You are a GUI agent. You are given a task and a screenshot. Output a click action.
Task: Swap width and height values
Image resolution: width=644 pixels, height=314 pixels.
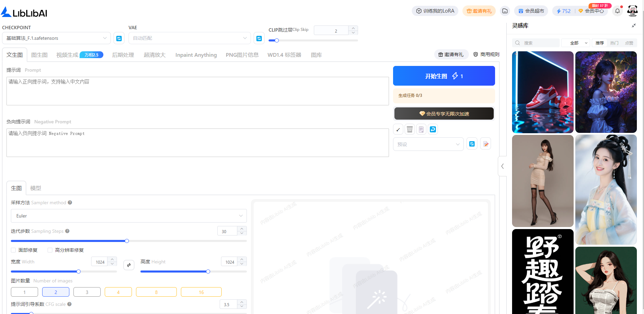coord(129,265)
